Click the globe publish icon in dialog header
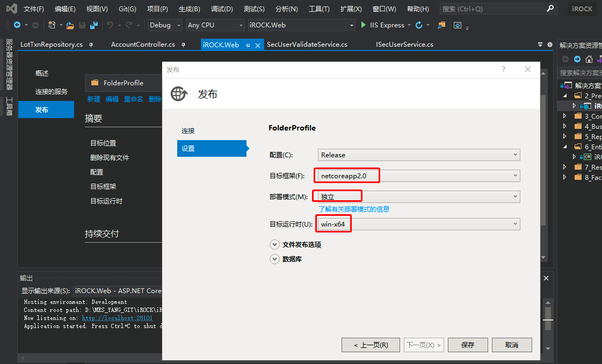Viewport: 602px width, 364px height. click(179, 94)
